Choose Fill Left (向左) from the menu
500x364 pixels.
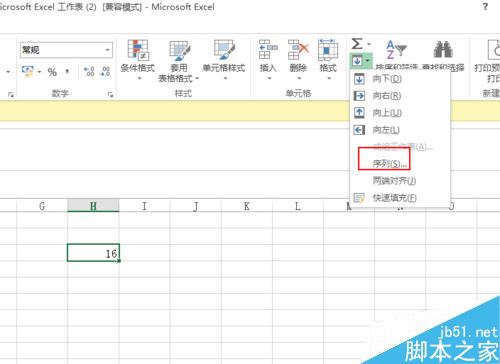400,130
